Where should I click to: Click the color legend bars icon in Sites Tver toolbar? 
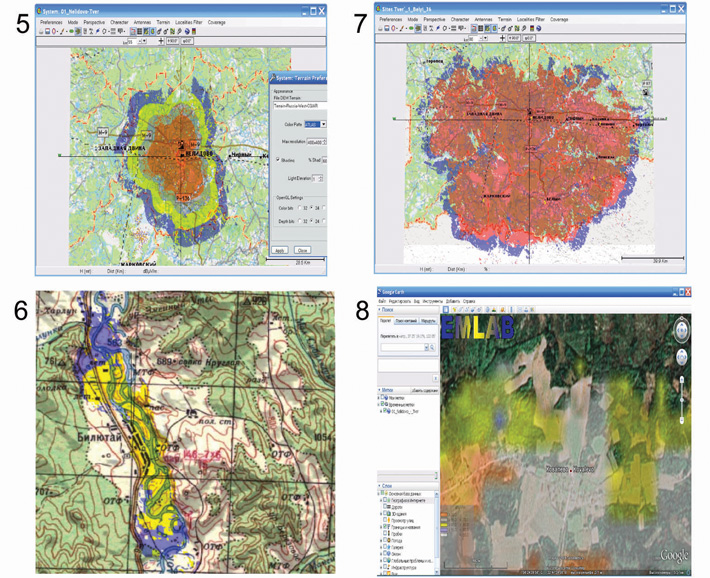pyautogui.click(x=532, y=28)
